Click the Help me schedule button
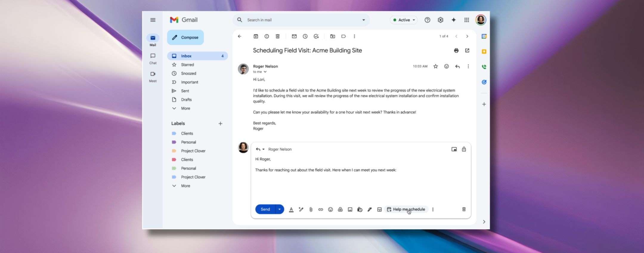The image size is (644, 253). [407, 209]
